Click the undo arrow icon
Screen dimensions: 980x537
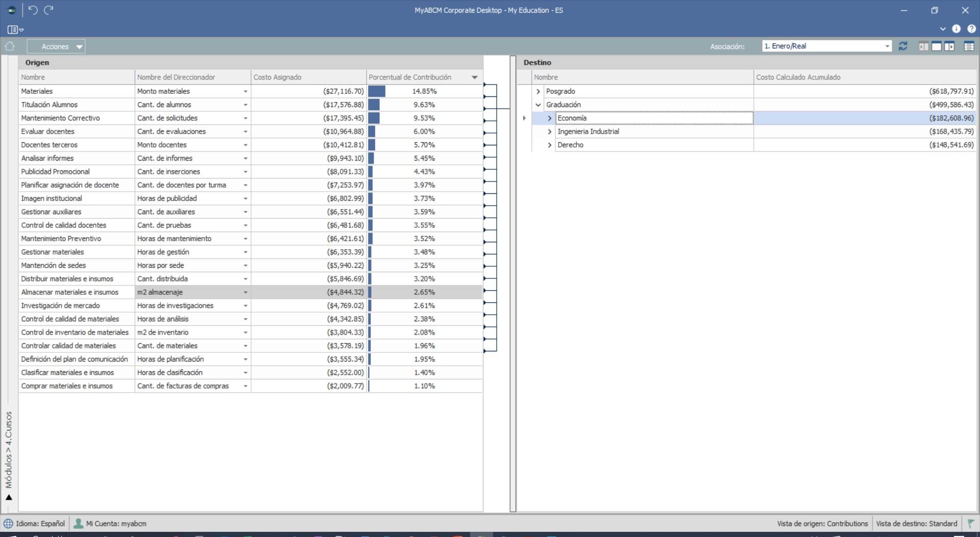click(x=33, y=10)
